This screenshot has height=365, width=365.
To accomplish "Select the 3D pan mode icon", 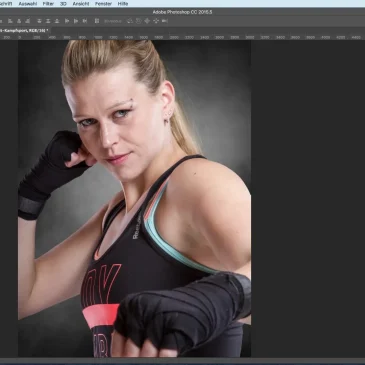I will pos(147,21).
